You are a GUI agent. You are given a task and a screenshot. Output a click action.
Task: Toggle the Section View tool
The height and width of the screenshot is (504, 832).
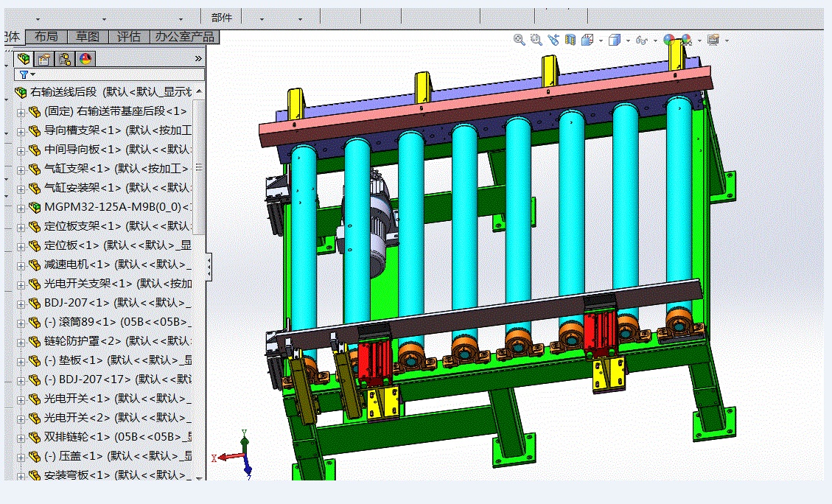pyautogui.click(x=570, y=40)
